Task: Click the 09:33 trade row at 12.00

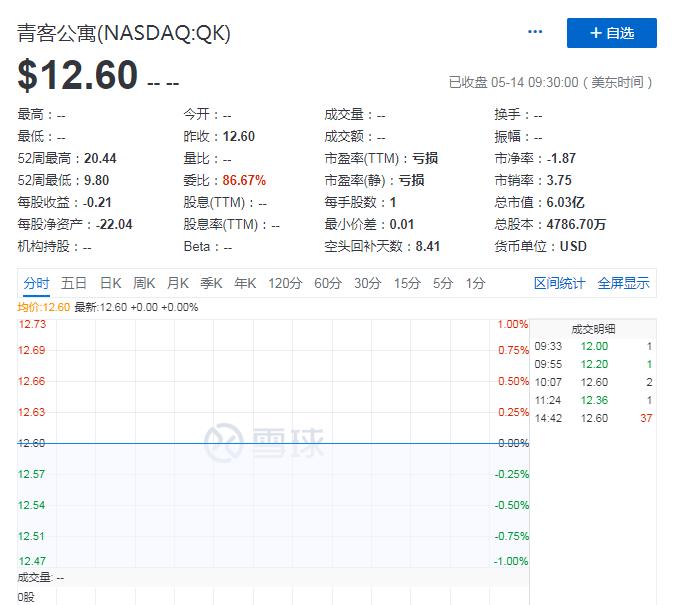Action: point(593,346)
